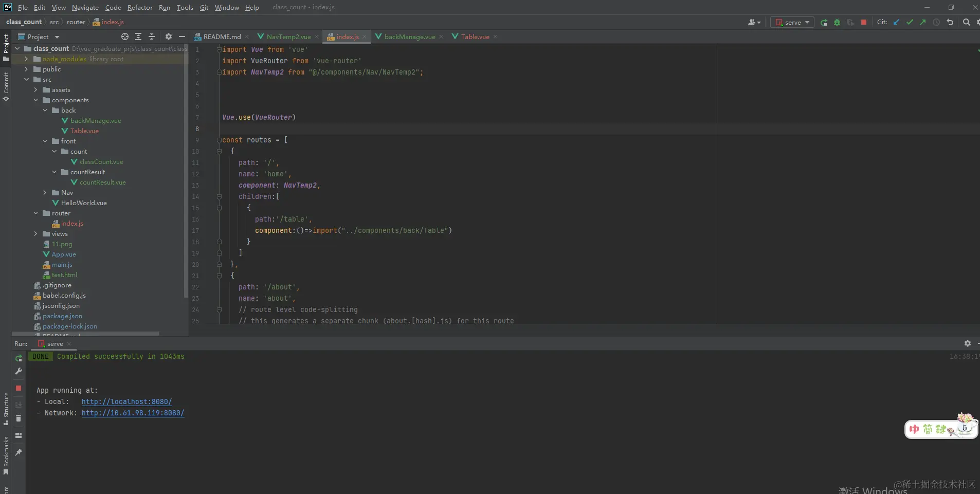Open the Navigate menu
Image resolution: width=980 pixels, height=494 pixels.
[x=85, y=8]
